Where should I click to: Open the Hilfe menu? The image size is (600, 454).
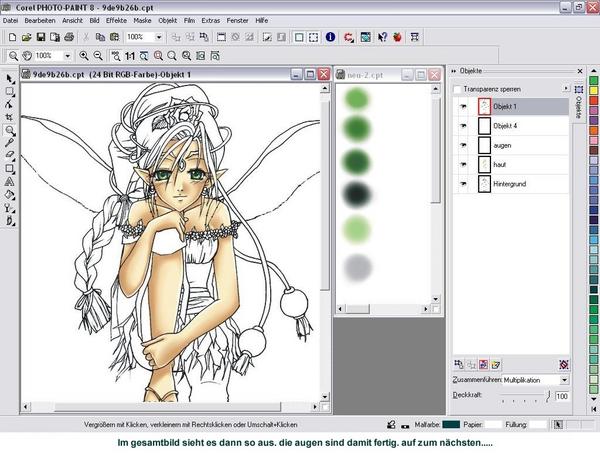(261, 21)
